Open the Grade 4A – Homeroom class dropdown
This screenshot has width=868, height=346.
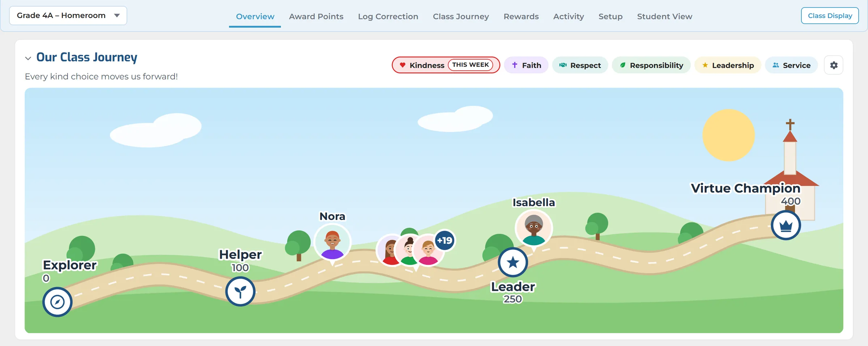click(x=68, y=16)
